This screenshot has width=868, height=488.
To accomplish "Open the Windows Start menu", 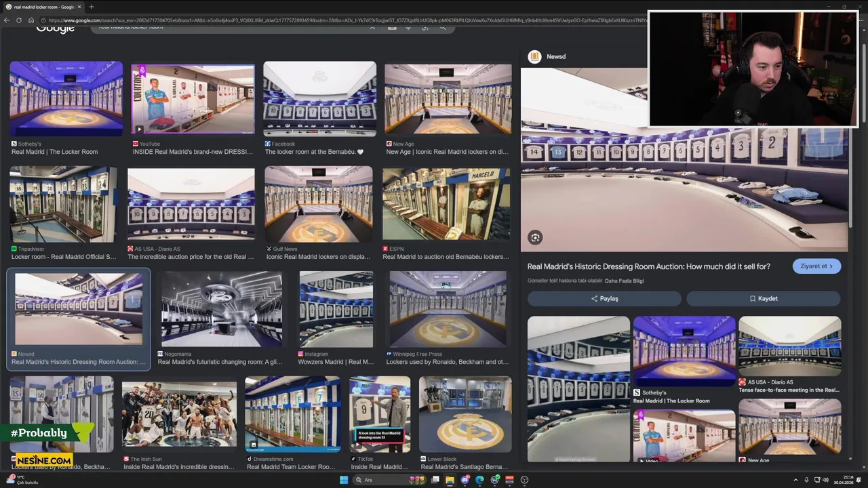I will pyautogui.click(x=344, y=480).
